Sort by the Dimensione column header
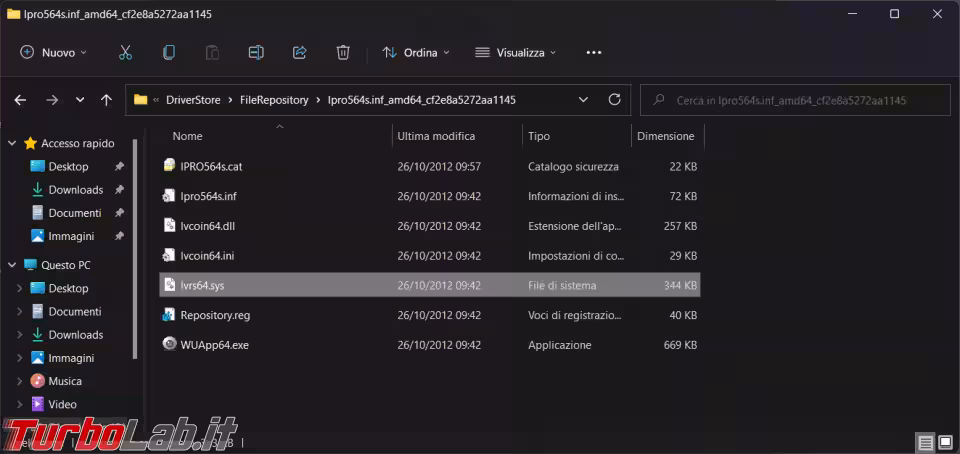Viewport: 960px width, 454px height. tap(666, 136)
